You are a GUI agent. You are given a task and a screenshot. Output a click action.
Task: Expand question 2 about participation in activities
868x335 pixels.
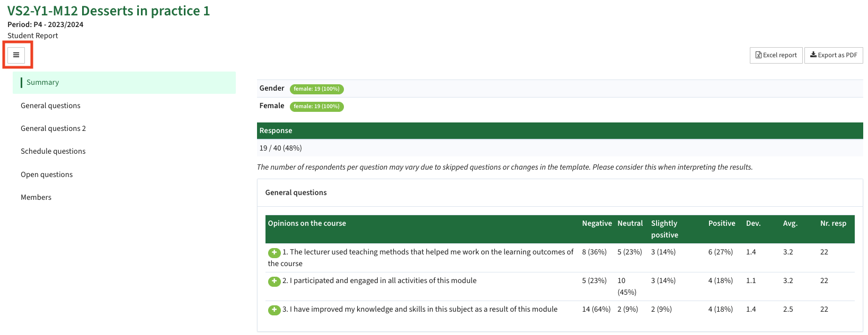click(x=274, y=281)
